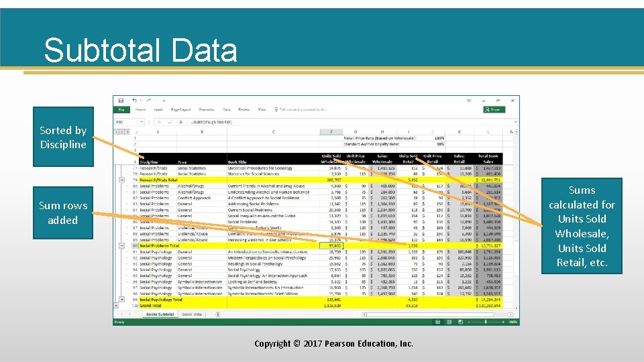Click the New Sheet plus icon
The image size is (644, 362).
(217, 314)
